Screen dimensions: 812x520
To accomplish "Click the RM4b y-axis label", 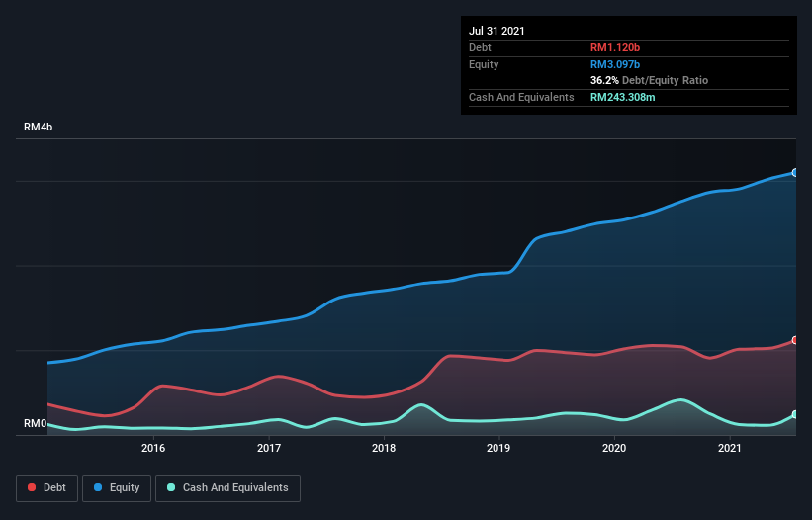I will [x=38, y=127].
